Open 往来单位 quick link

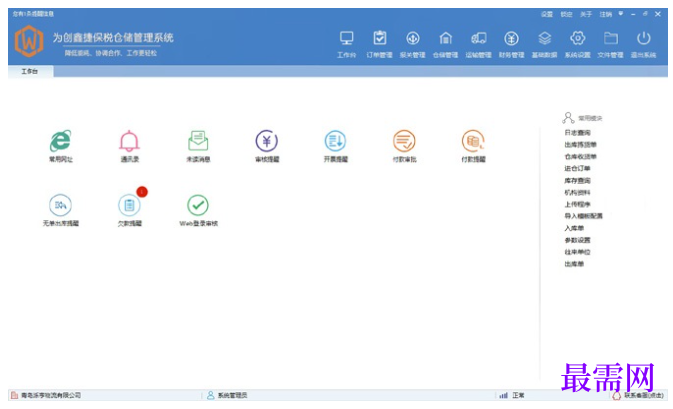[577, 252]
